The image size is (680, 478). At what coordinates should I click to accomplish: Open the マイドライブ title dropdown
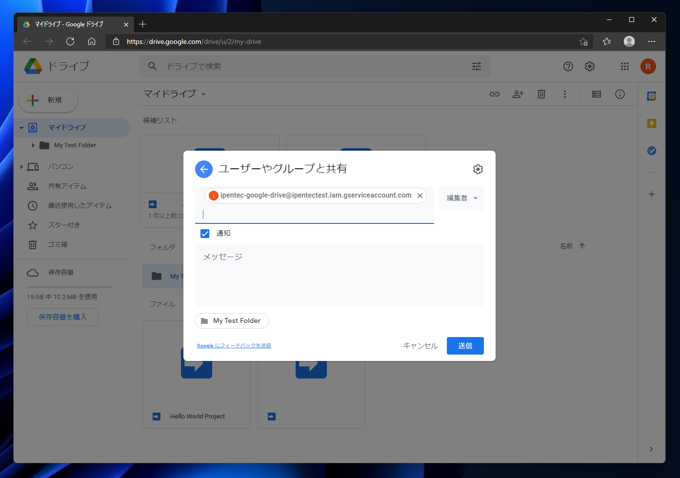pos(174,94)
